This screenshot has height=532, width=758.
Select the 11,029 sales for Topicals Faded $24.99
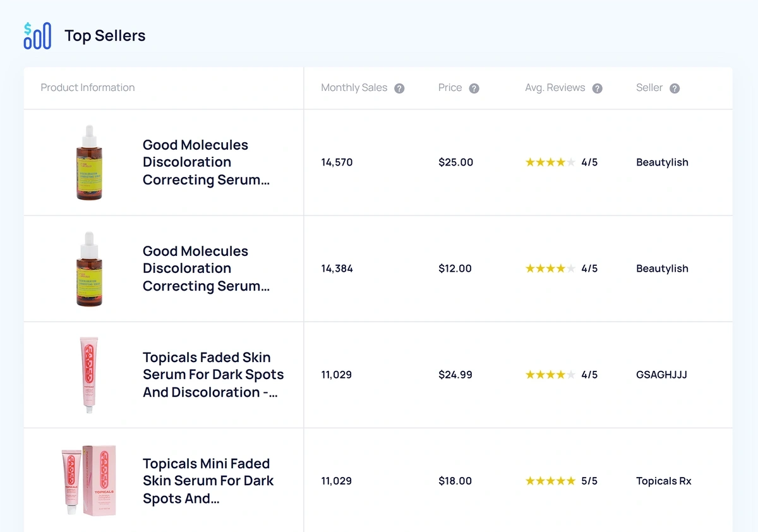pos(336,375)
